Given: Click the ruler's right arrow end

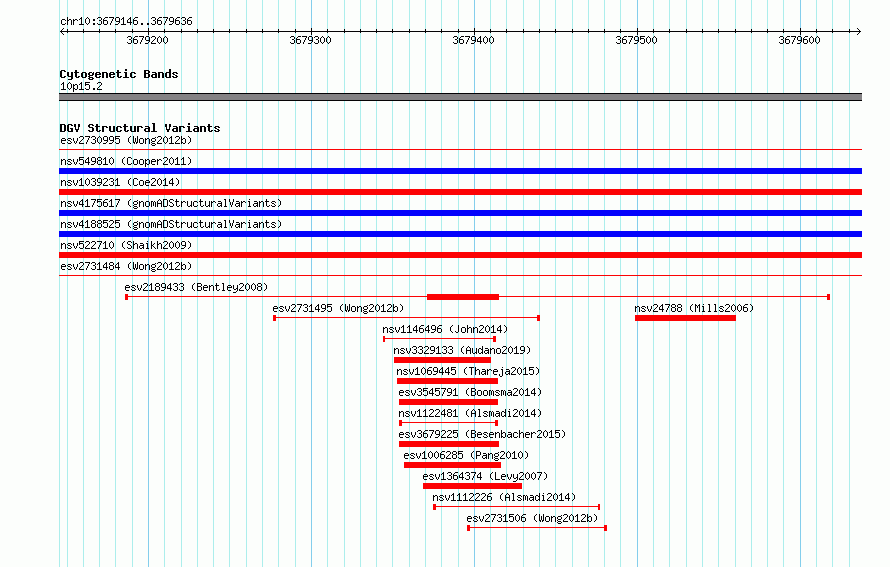Looking at the screenshot, I should 858,31.
